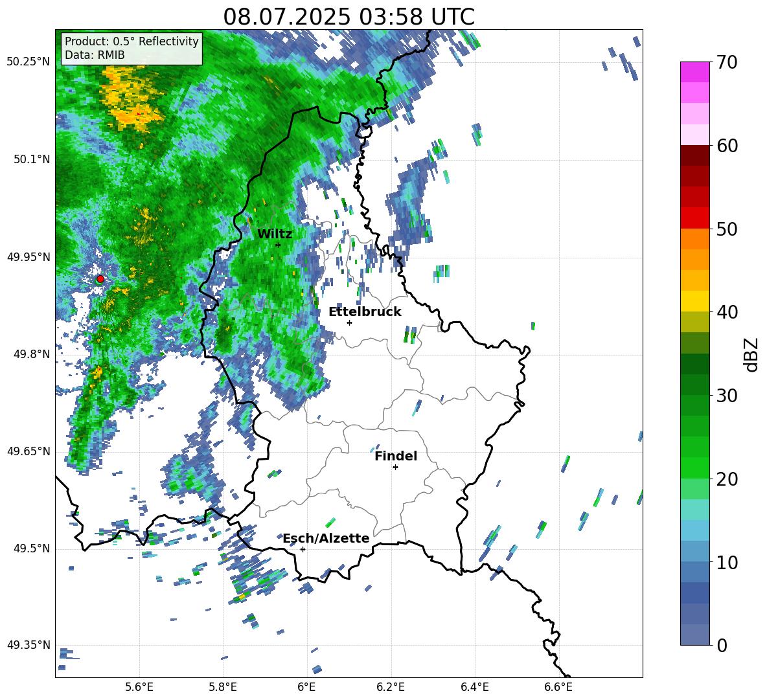Click the Ettelbruck city label
767x700 pixels.
pos(365,312)
